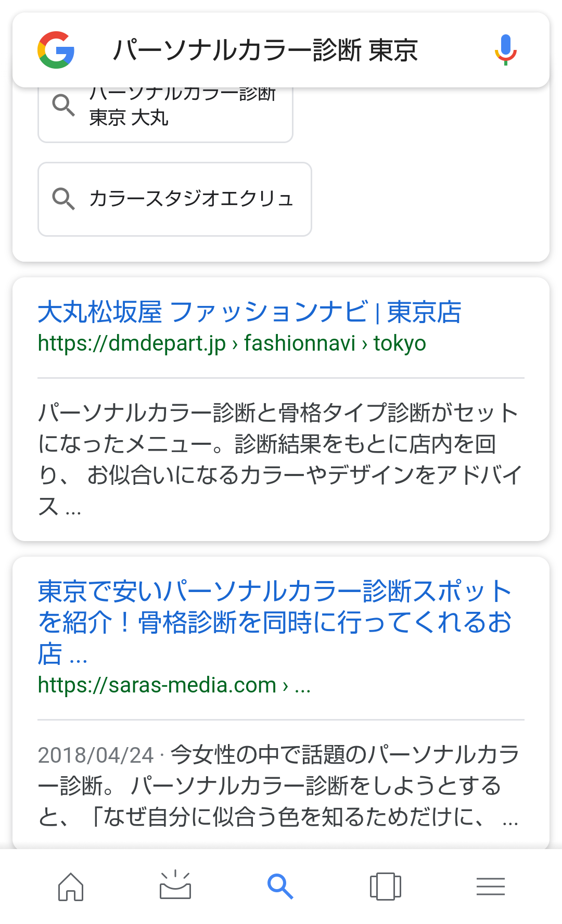The height and width of the screenshot is (924, 562).
Task: Tap the Google logo icon
Action: click(x=56, y=50)
